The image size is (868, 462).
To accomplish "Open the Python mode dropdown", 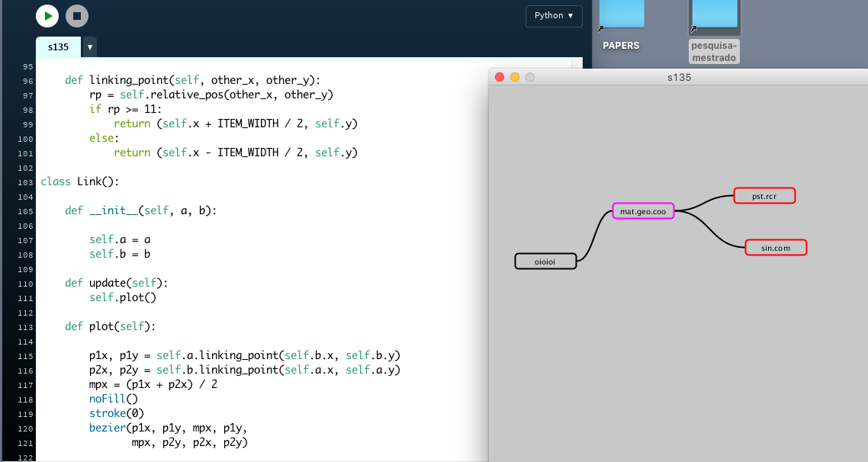I will pyautogui.click(x=554, y=16).
